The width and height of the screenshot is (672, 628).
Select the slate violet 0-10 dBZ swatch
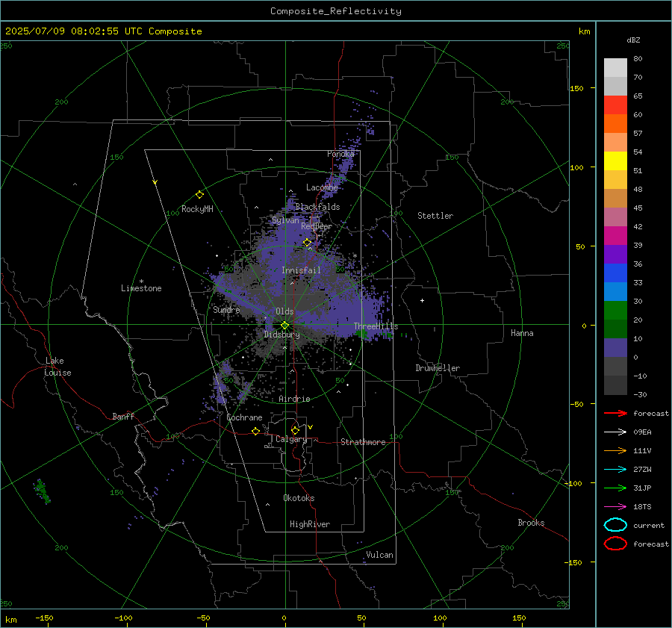[x=615, y=348]
